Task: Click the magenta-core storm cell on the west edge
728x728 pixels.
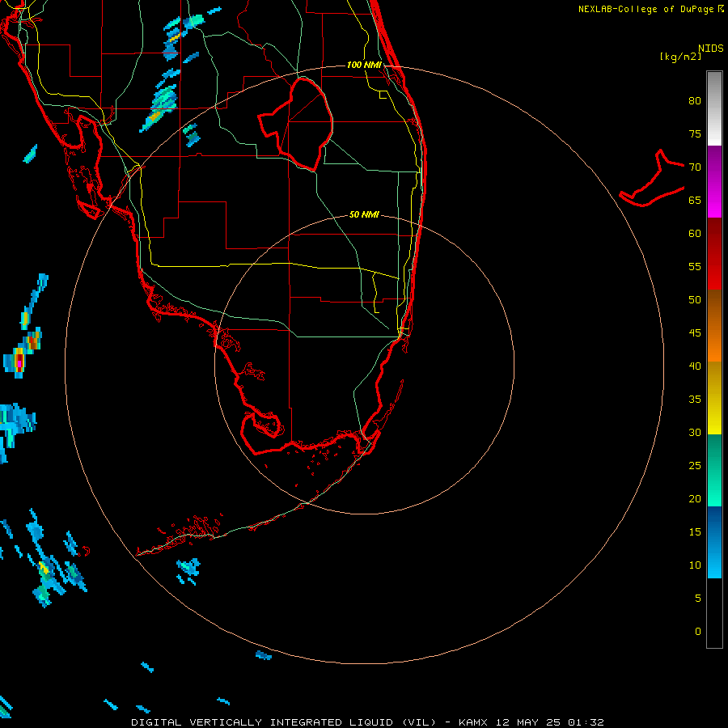Action: pos(19,362)
